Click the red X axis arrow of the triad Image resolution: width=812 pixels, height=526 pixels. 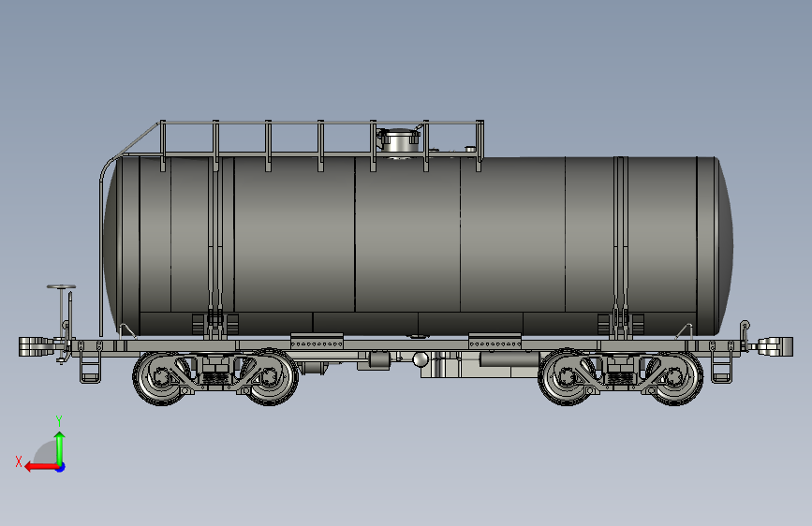[41, 467]
